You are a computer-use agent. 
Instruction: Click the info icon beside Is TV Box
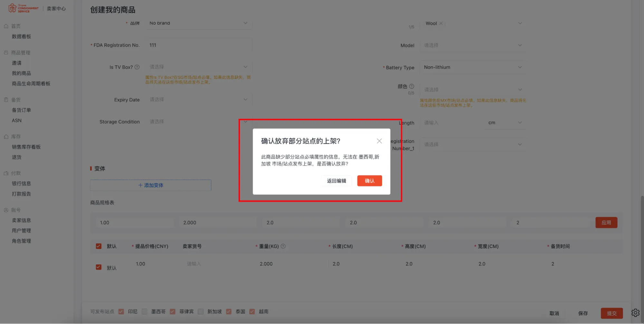coord(137,67)
